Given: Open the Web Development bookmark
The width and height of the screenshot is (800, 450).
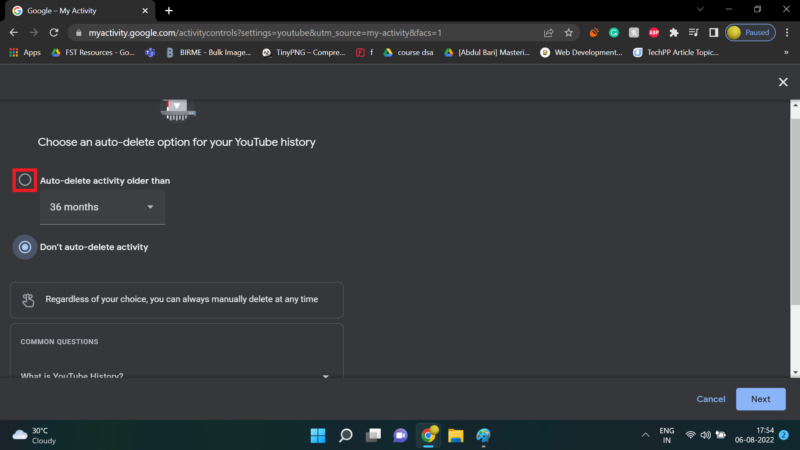Looking at the screenshot, I should [581, 53].
